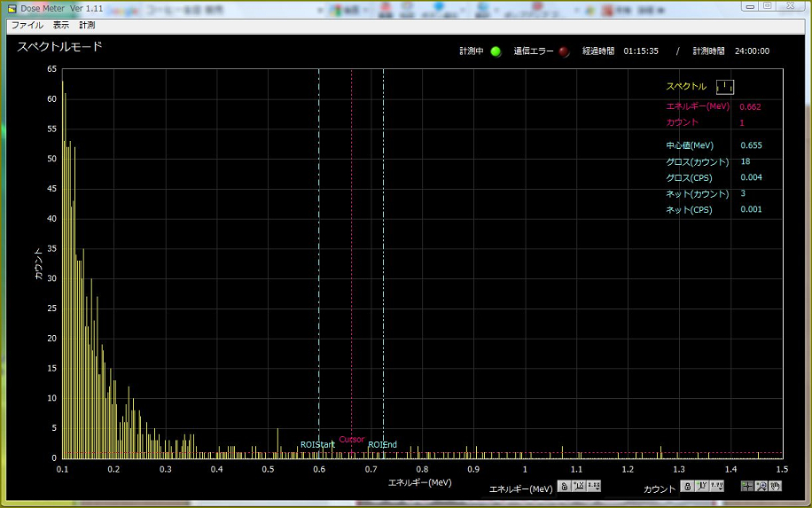Click the energy axis lock icon
Screen dimensions: 812x508
coord(565,486)
